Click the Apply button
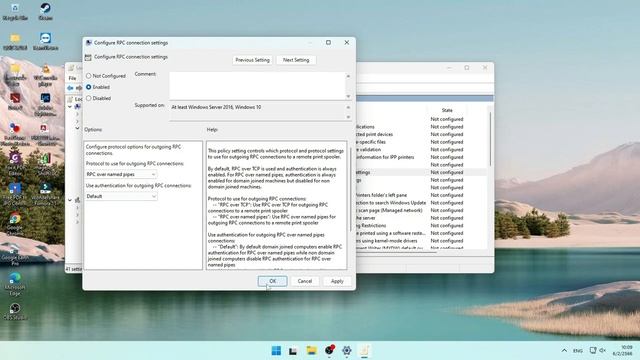640x360 pixels. [x=337, y=281]
